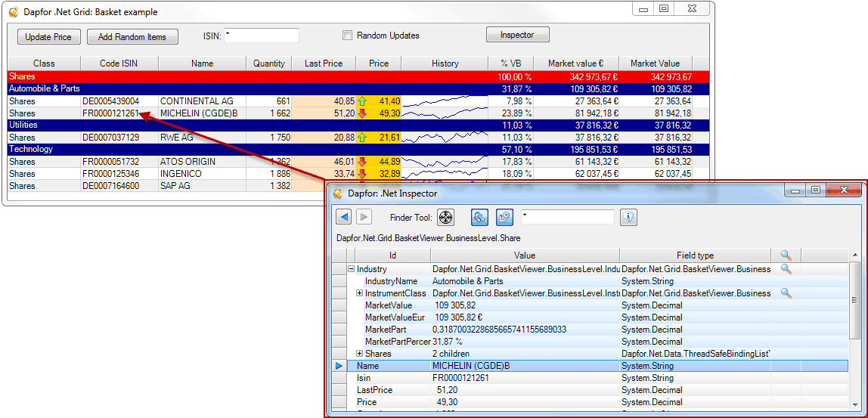Screen dimensions: 868x418
Task: Collapse the Industry node in Inspector
Action: 351,269
